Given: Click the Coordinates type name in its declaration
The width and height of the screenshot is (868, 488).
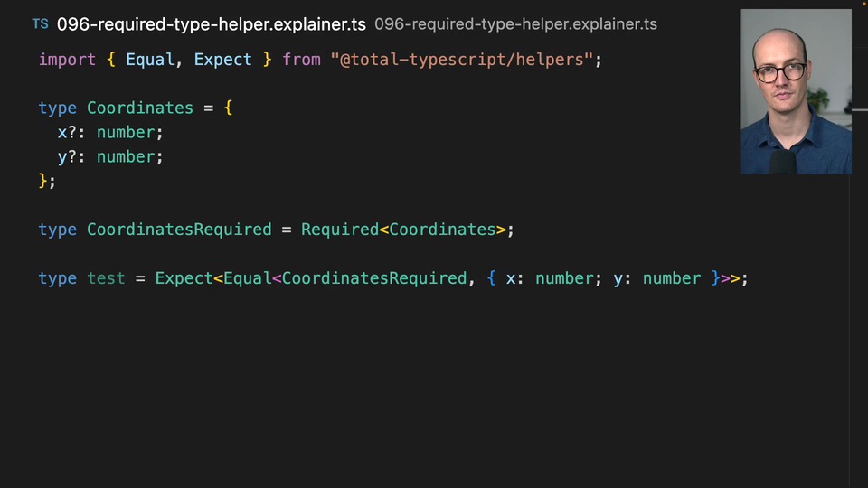Looking at the screenshot, I should pyautogui.click(x=139, y=108).
